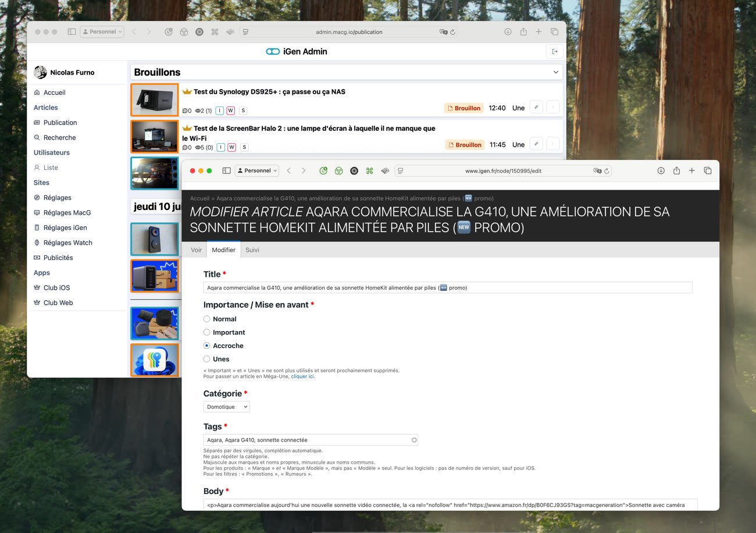Screen dimensions: 756x533
Task: Click share icon in admin.macg.io window
Action: click(523, 32)
